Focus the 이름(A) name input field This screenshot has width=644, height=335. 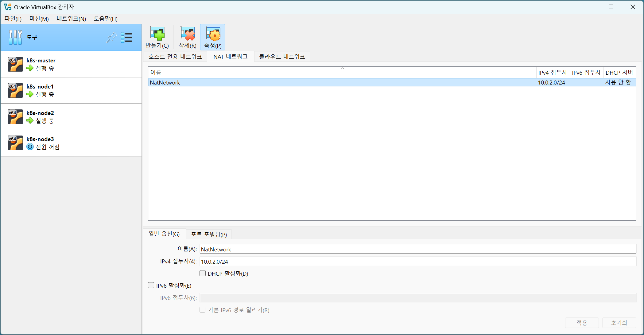(418, 249)
